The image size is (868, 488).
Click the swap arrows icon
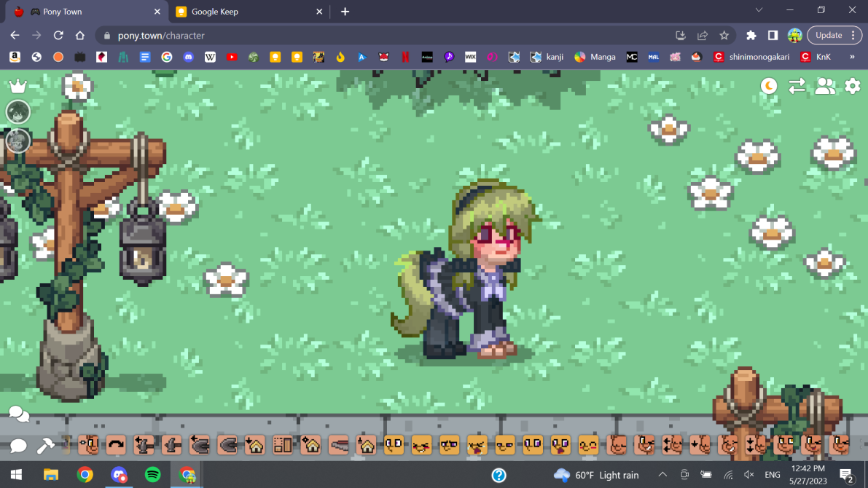coord(797,86)
